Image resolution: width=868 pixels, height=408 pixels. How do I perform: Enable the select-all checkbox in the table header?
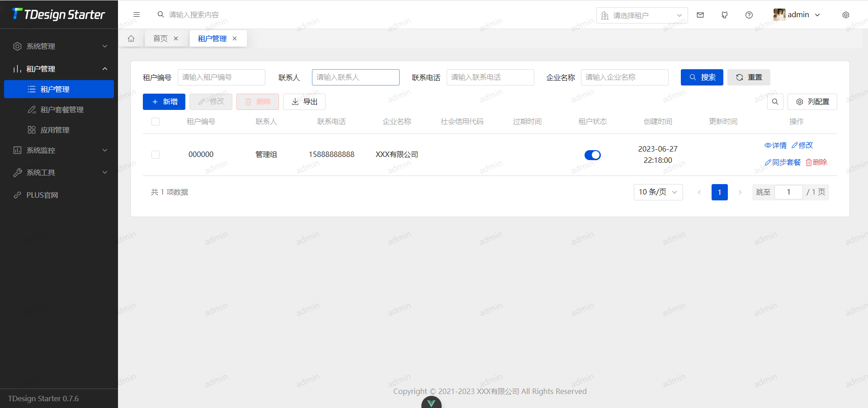click(155, 121)
